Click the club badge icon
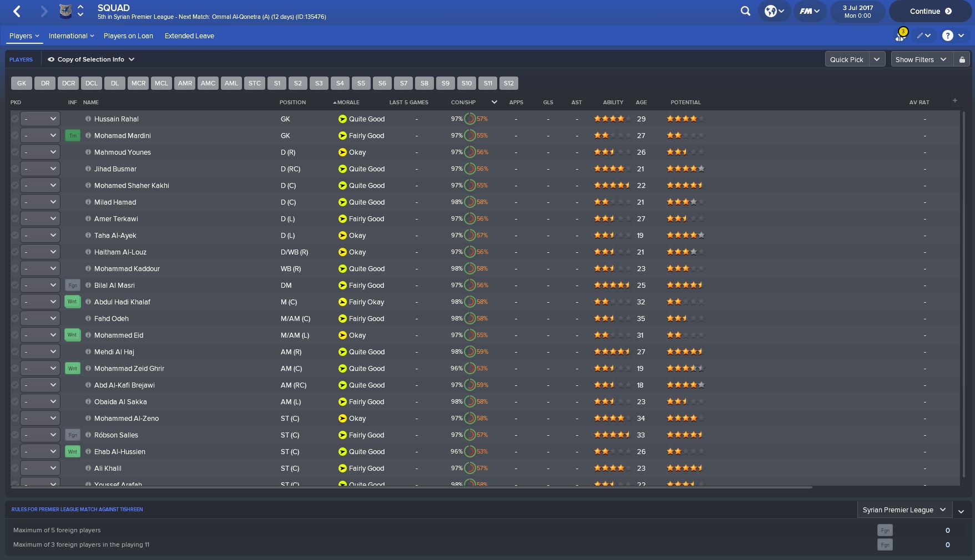This screenshot has width=975, height=560. click(65, 11)
